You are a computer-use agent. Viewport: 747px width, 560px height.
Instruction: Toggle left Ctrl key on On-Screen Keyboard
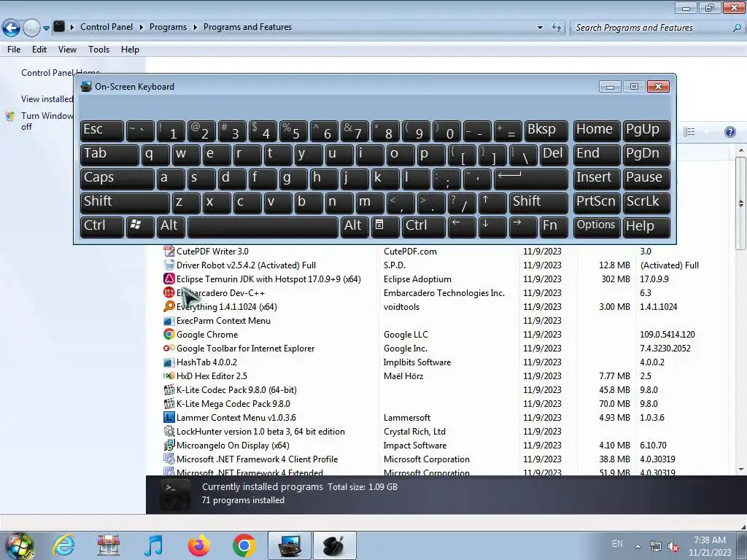102,226
